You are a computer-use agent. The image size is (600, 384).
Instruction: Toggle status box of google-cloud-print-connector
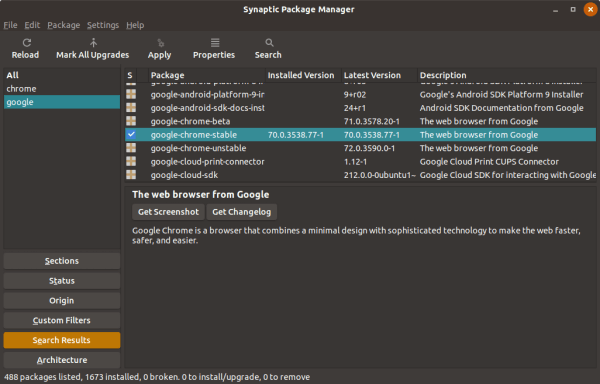(x=131, y=161)
